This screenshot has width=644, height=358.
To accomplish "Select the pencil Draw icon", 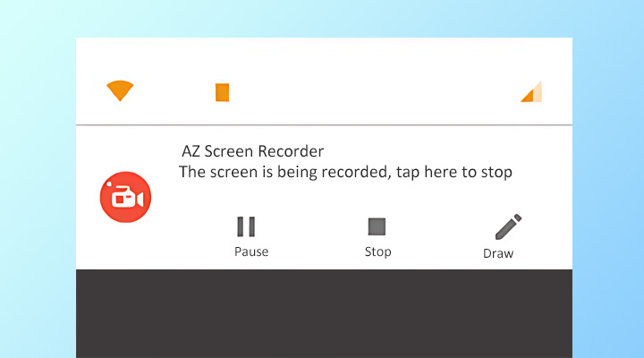I will tap(508, 226).
